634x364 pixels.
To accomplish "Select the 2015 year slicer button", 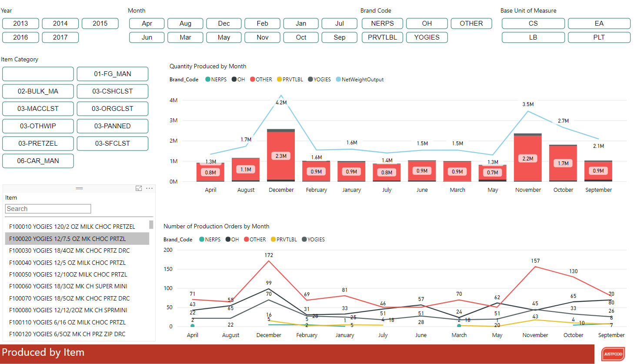I will pos(100,23).
